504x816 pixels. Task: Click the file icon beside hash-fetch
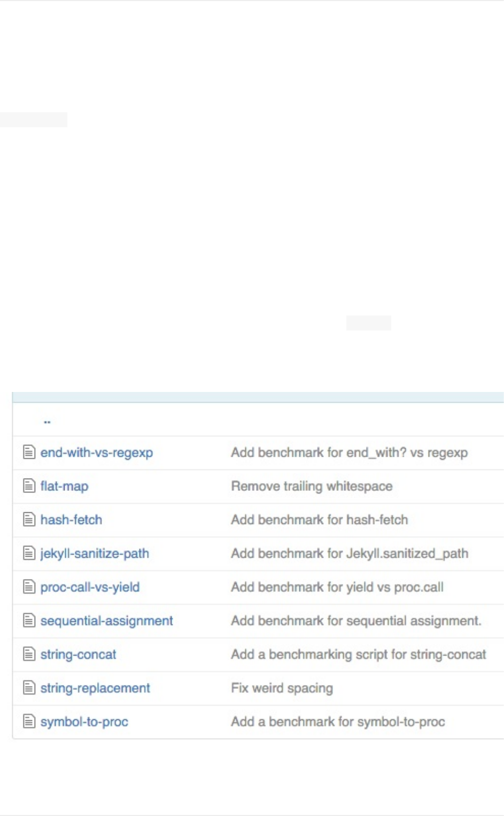pyautogui.click(x=29, y=520)
